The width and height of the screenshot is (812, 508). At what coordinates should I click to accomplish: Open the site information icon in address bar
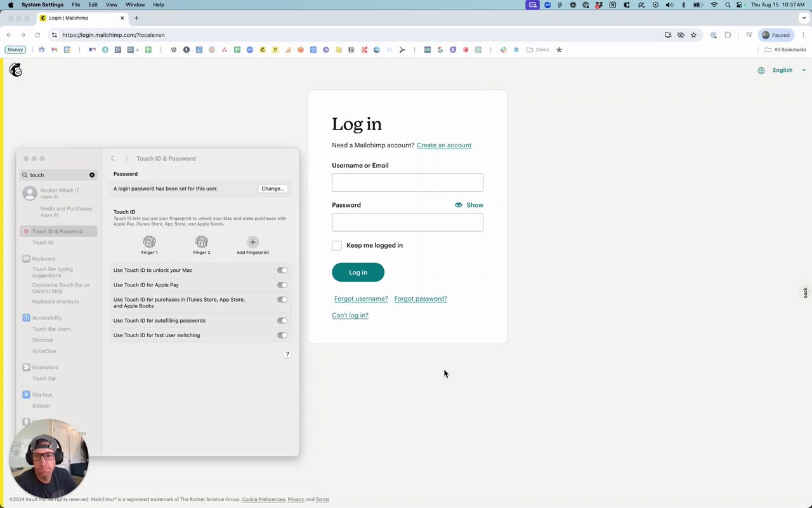coord(55,35)
